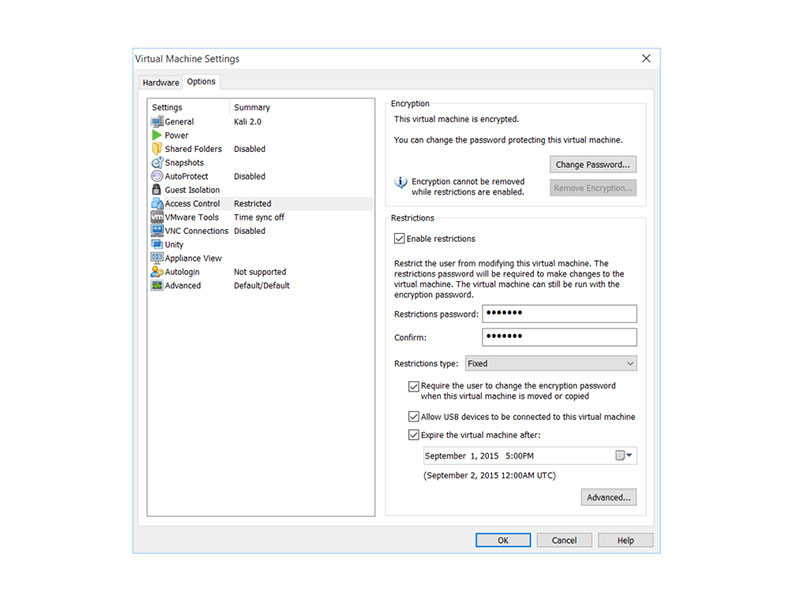Click the Cancel button
Viewport: 800px width, 600px height.
(564, 540)
